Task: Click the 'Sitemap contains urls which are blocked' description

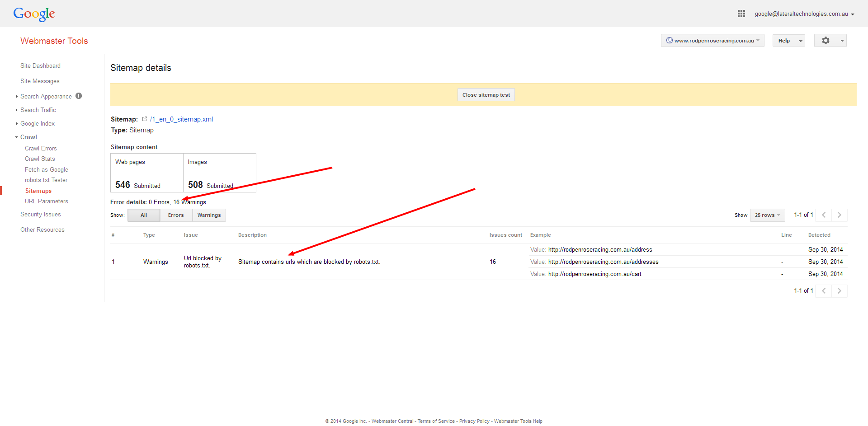Action: pos(309,262)
